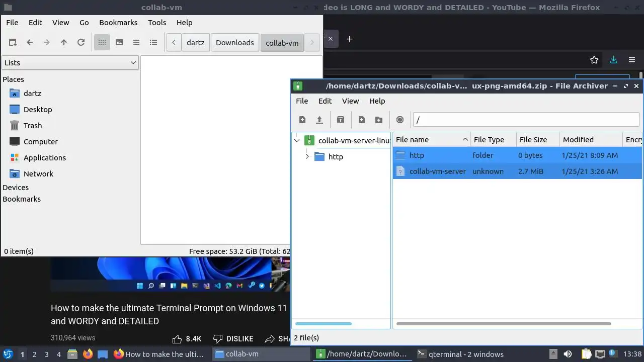Sort by File name column
The height and width of the screenshot is (362, 644).
[432, 140]
